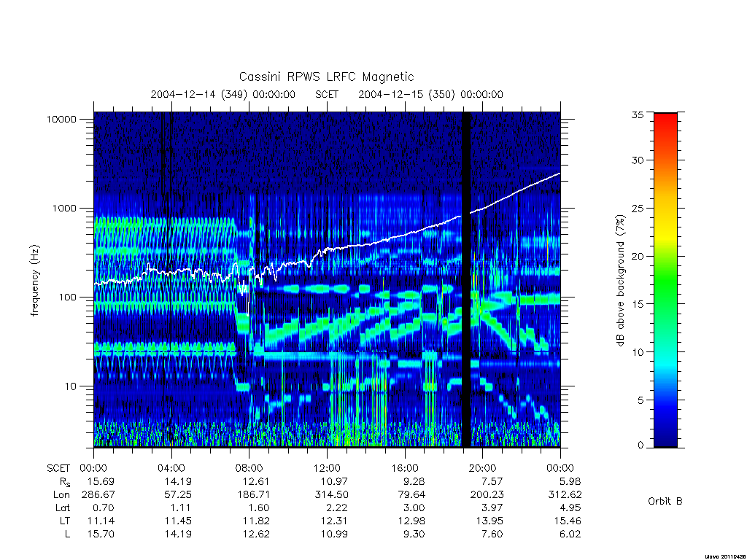The height and width of the screenshot is (560, 747).
Task: Click the L value 6.02
Action: tap(570, 534)
